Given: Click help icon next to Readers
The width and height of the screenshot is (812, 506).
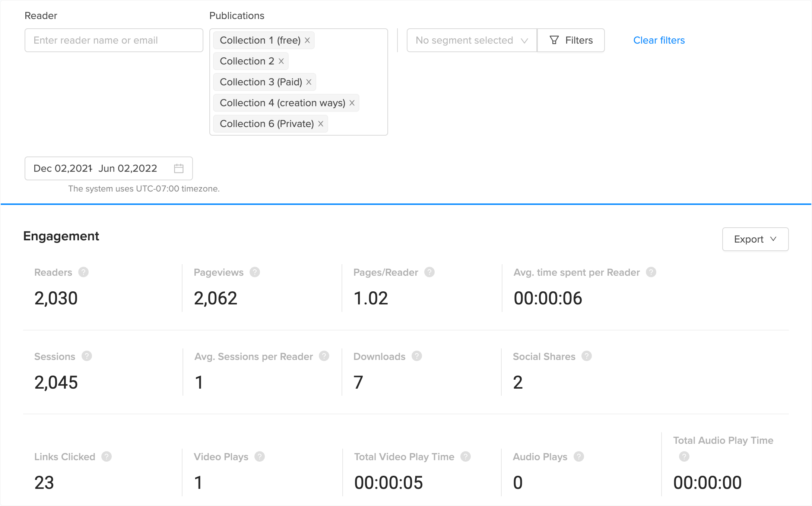Looking at the screenshot, I should [x=83, y=272].
